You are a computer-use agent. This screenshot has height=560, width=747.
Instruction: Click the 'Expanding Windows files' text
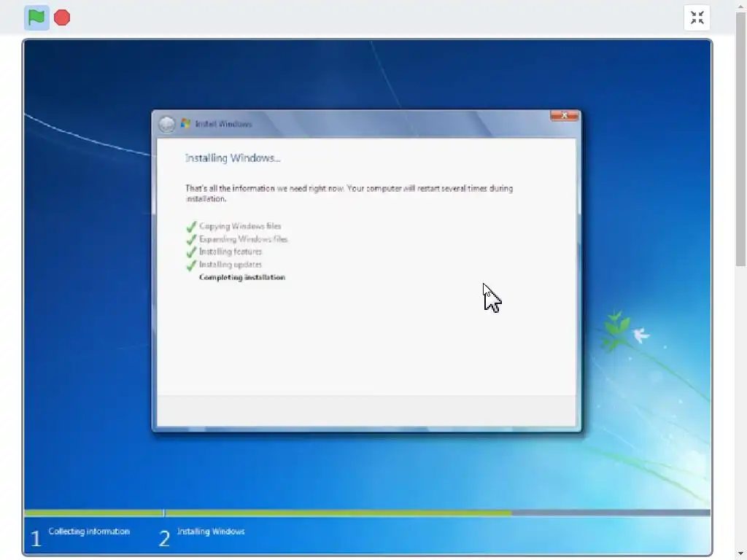tap(244, 239)
